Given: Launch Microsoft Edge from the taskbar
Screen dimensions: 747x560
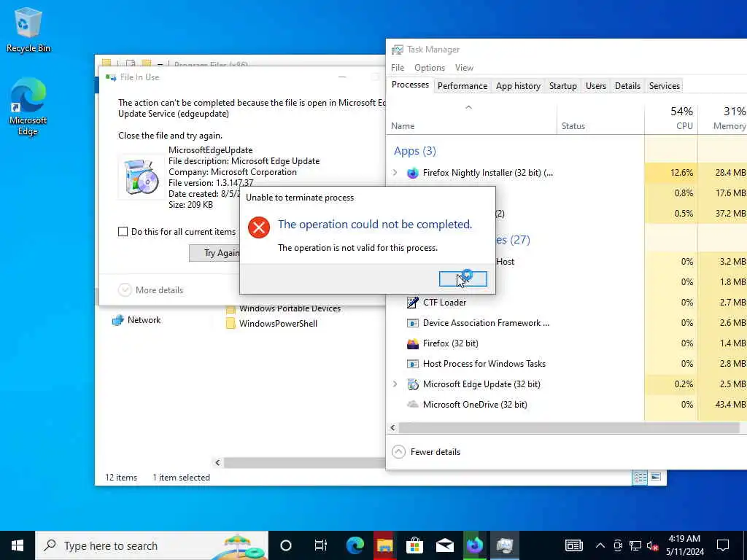Looking at the screenshot, I should (355, 545).
